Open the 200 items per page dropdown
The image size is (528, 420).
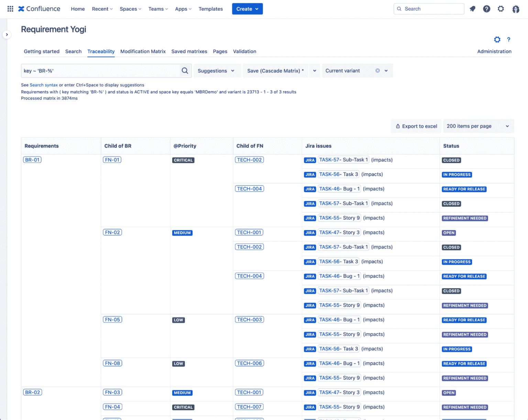pos(478,126)
